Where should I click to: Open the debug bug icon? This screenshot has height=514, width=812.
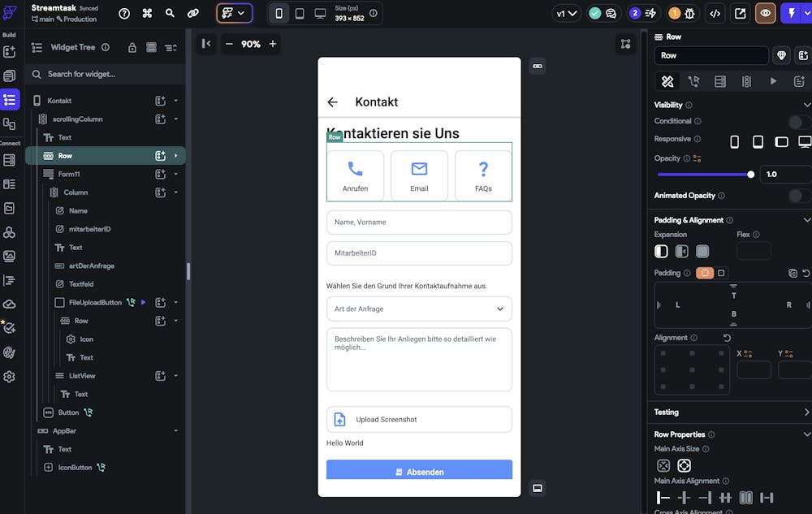689,14
